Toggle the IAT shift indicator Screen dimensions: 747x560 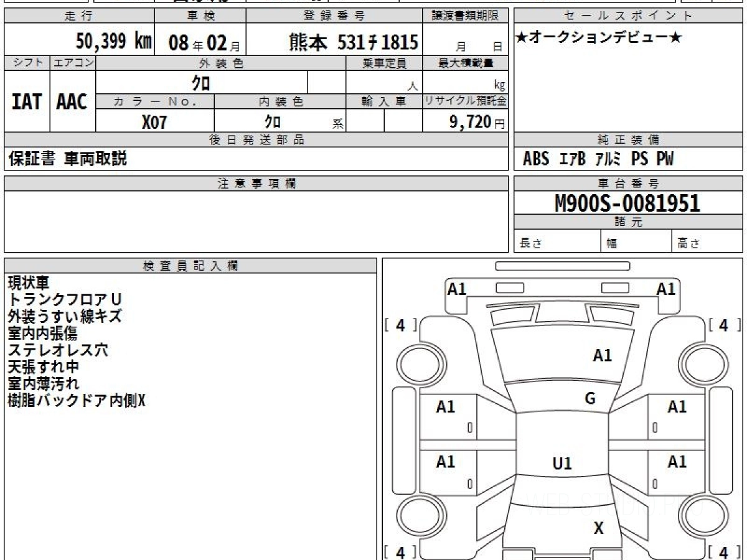[26, 103]
